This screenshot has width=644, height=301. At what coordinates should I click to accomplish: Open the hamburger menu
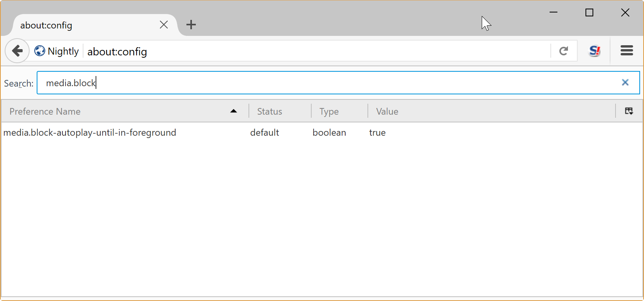[626, 51]
